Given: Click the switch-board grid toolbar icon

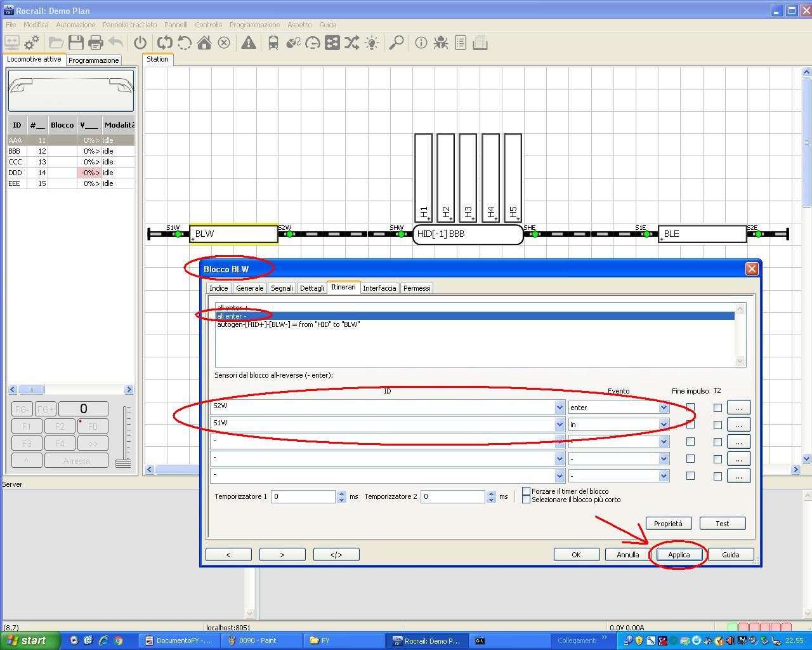Looking at the screenshot, I should [x=332, y=43].
